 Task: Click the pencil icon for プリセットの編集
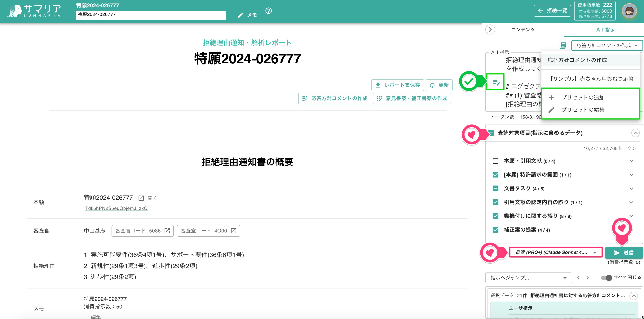tap(551, 110)
